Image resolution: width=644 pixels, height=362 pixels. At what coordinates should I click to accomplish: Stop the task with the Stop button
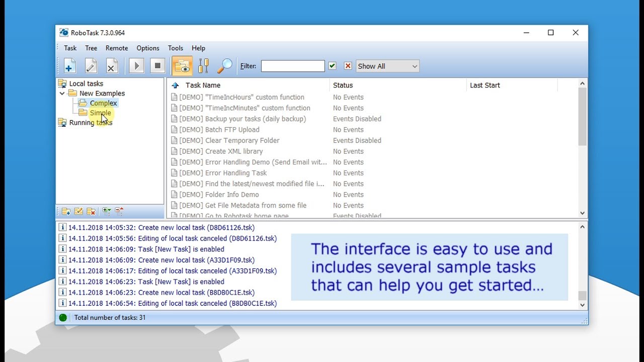click(157, 66)
